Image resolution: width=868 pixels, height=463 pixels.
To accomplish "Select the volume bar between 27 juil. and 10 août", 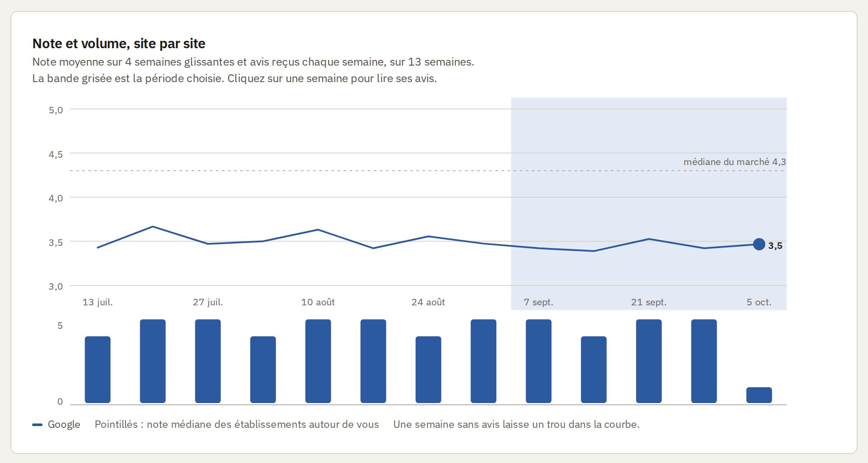I will pos(263,370).
